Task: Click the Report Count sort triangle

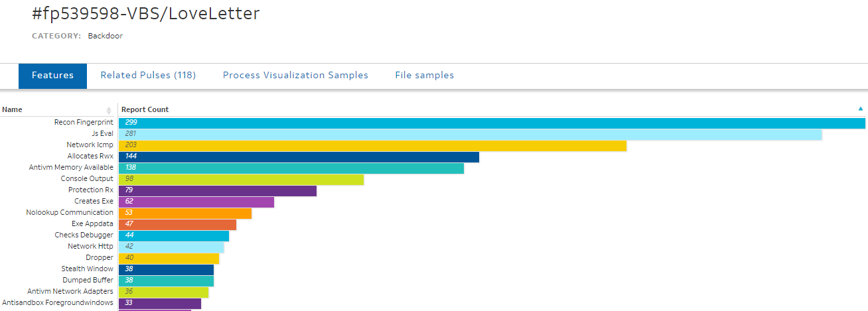Action: click(861, 109)
